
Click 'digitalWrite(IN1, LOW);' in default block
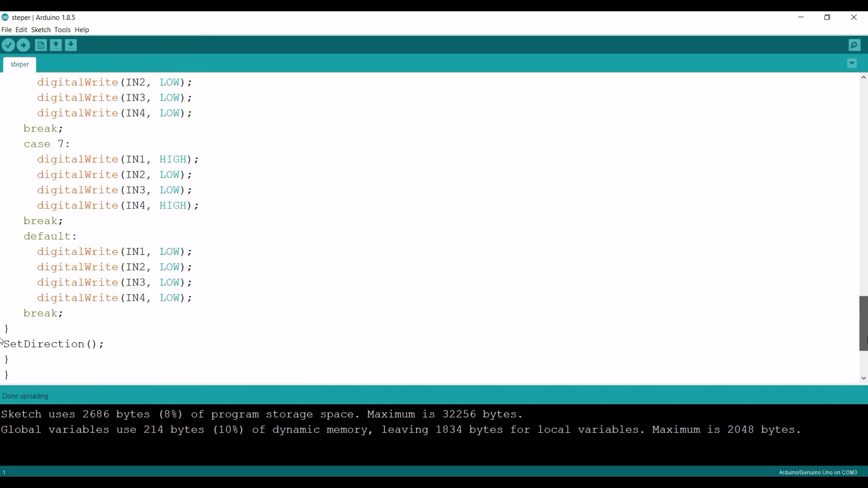[114, 252]
